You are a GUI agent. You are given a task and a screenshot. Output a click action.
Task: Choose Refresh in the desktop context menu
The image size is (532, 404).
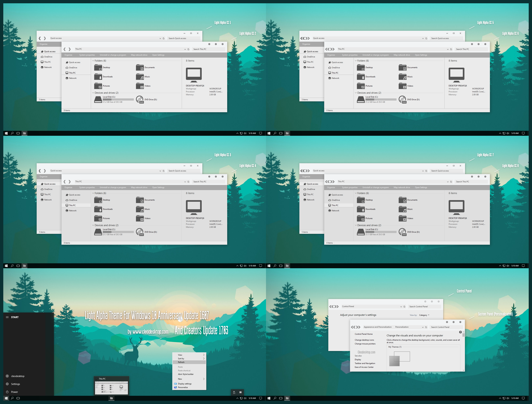click(189, 362)
